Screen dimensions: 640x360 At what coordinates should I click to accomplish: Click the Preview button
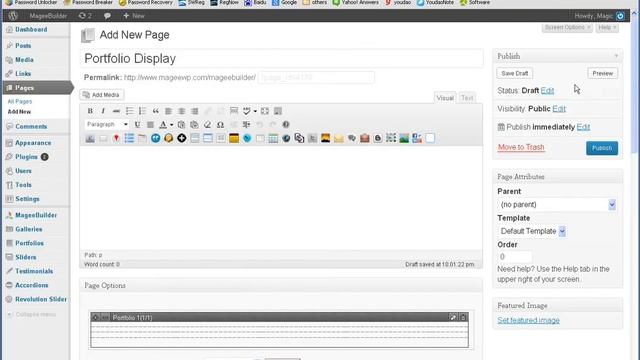click(602, 73)
